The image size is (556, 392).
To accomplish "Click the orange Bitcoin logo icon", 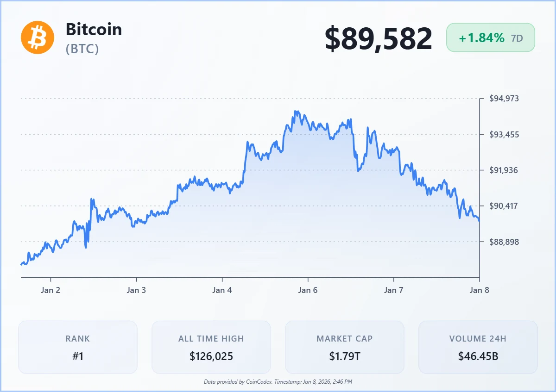I will (38, 37).
